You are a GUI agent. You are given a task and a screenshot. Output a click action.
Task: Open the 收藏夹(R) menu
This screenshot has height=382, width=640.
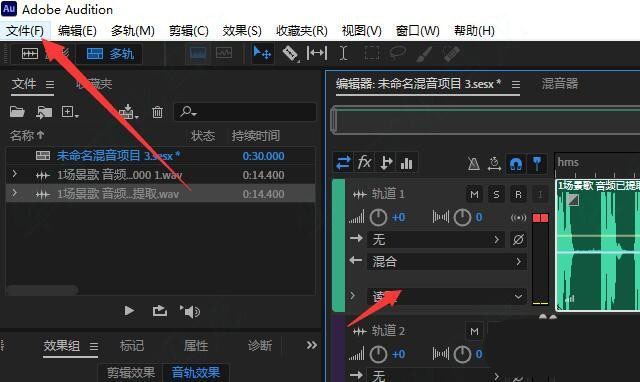point(302,31)
